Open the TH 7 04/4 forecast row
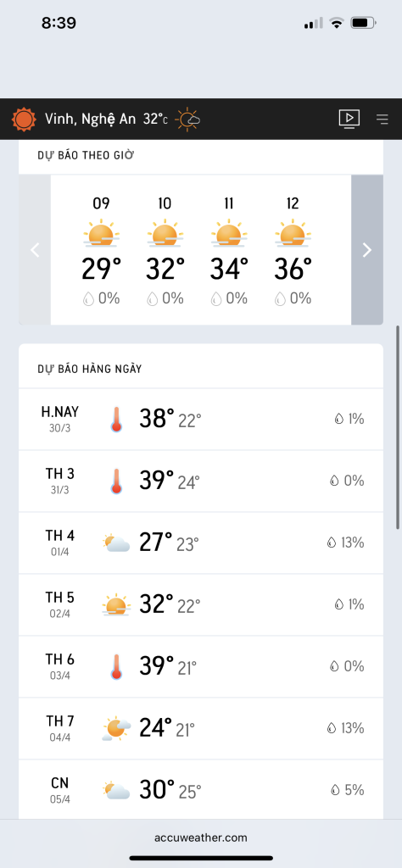The height and width of the screenshot is (868, 402). [x=201, y=728]
